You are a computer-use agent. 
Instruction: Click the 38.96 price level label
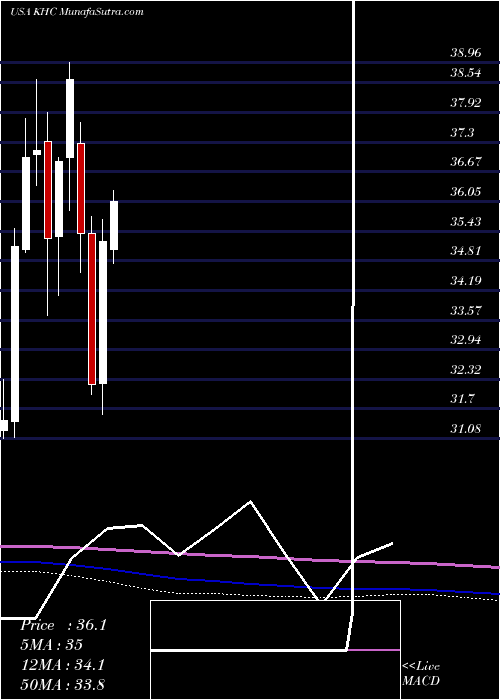pos(466,54)
